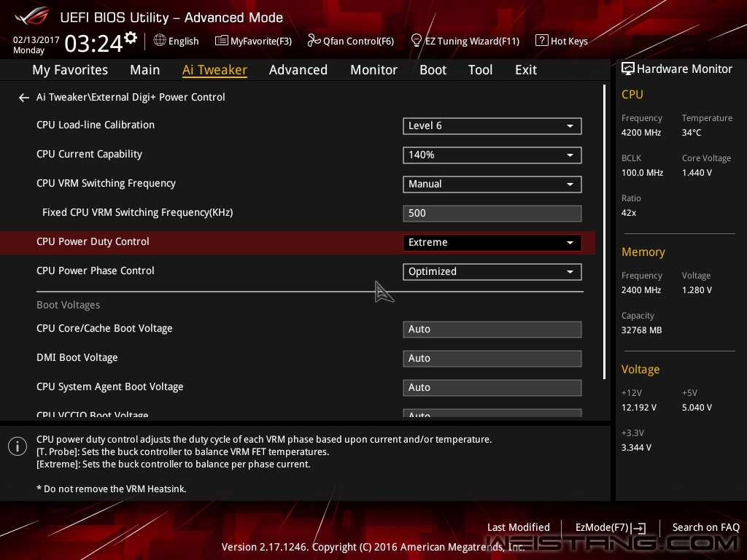
Task: Switch to the Main tab
Action: coord(145,70)
